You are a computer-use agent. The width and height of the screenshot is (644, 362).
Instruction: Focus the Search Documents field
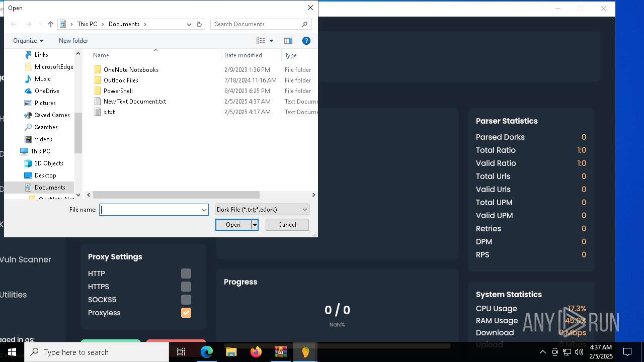click(256, 24)
